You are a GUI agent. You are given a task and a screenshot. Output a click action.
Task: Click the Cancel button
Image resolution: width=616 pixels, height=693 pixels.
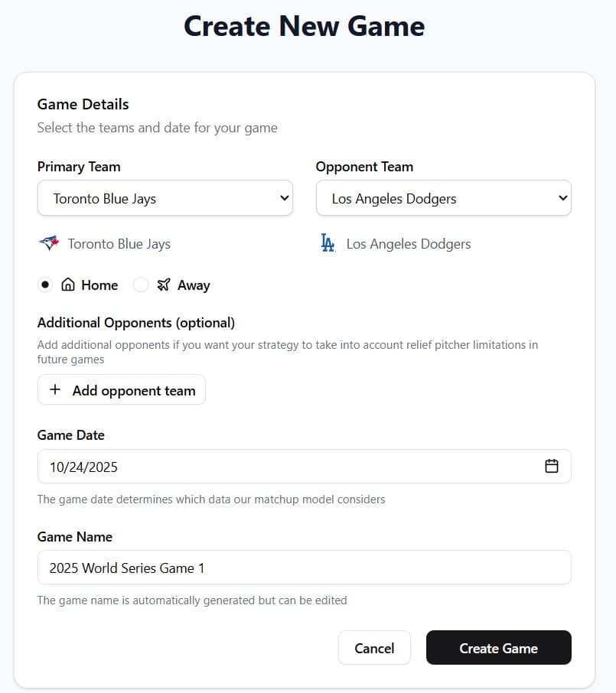click(x=374, y=647)
